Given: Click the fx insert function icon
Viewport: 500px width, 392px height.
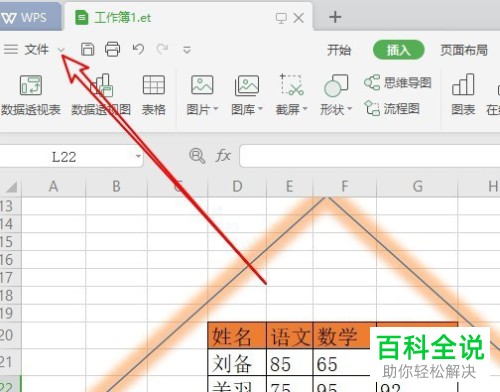Looking at the screenshot, I should [x=223, y=156].
